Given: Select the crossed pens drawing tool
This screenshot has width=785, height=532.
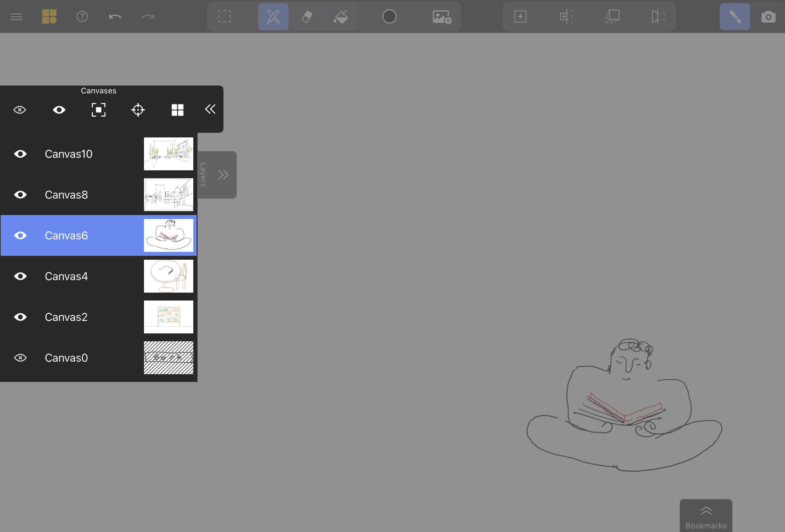Looking at the screenshot, I should point(273,16).
